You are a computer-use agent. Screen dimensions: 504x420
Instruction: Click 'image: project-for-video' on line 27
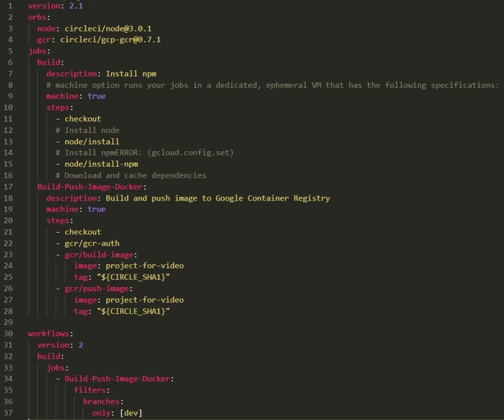[x=129, y=300]
